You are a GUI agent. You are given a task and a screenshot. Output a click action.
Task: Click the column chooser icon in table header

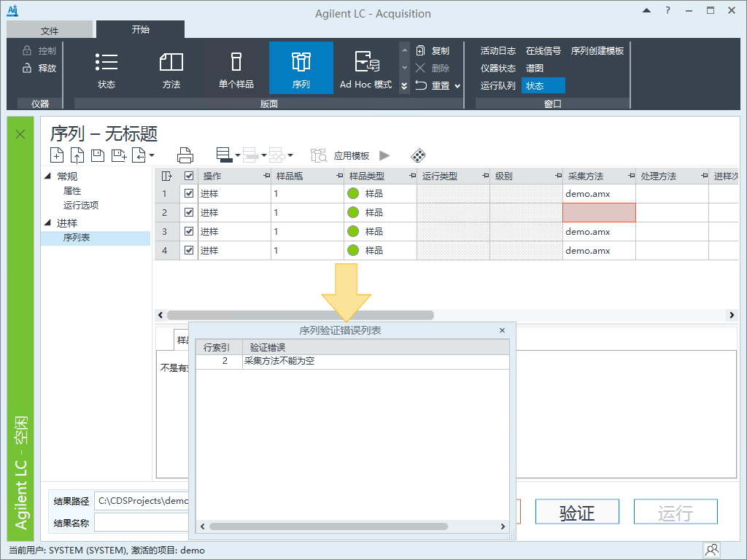click(x=167, y=176)
